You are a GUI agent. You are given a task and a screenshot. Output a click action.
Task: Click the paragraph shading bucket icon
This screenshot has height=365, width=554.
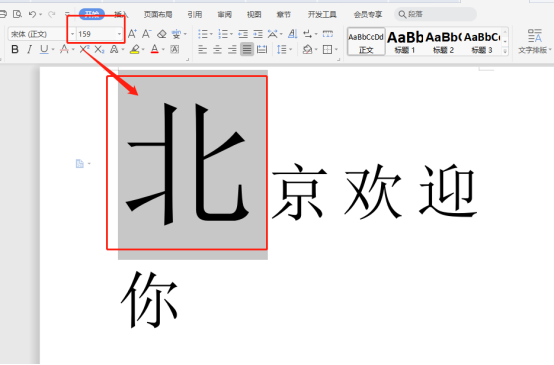click(307, 49)
